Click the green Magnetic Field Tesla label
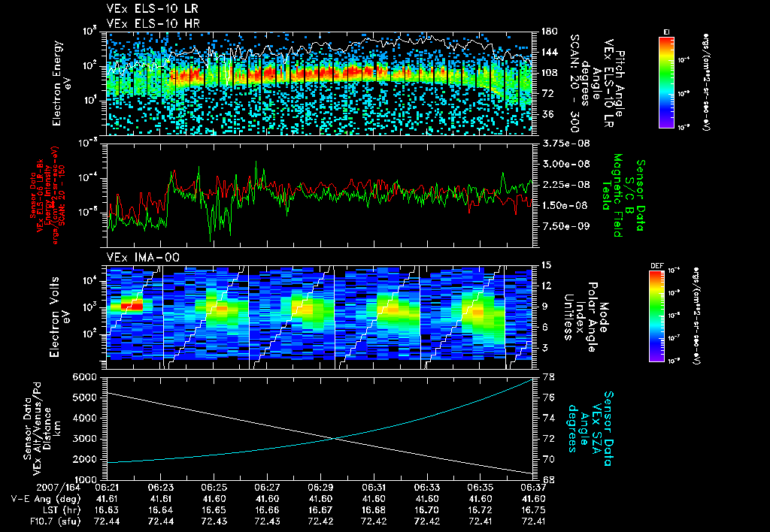The height and width of the screenshot is (532, 770). [612, 195]
